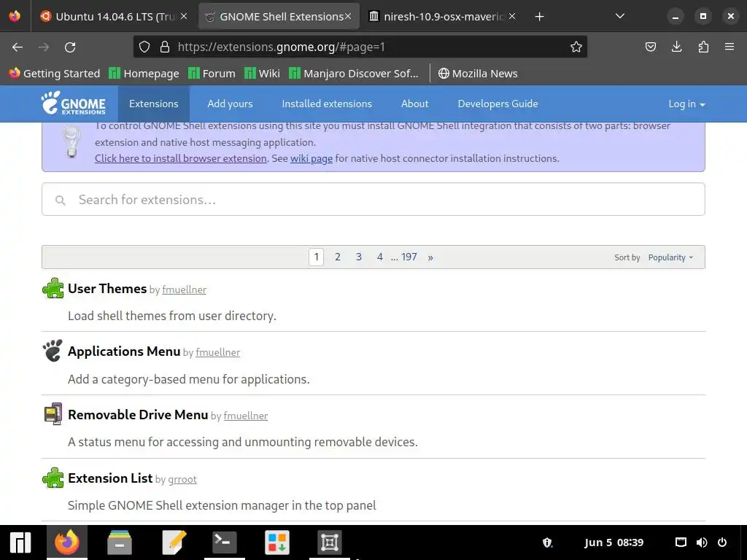Bookmark this page with the star icon
This screenshot has width=747, height=560.
(576, 47)
